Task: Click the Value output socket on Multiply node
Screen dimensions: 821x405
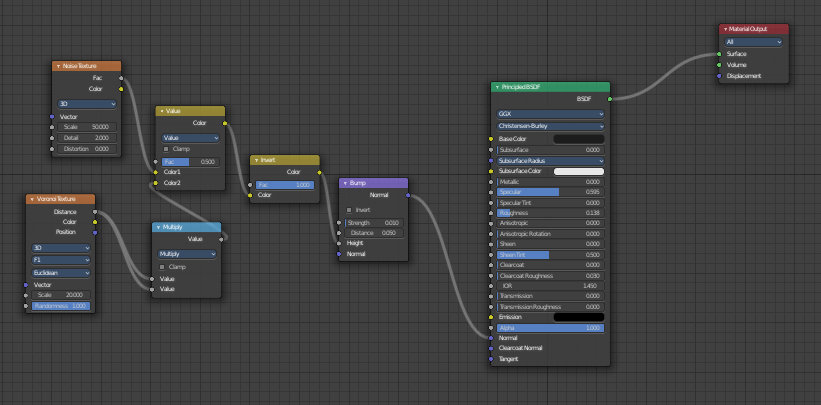Action: 221,239
